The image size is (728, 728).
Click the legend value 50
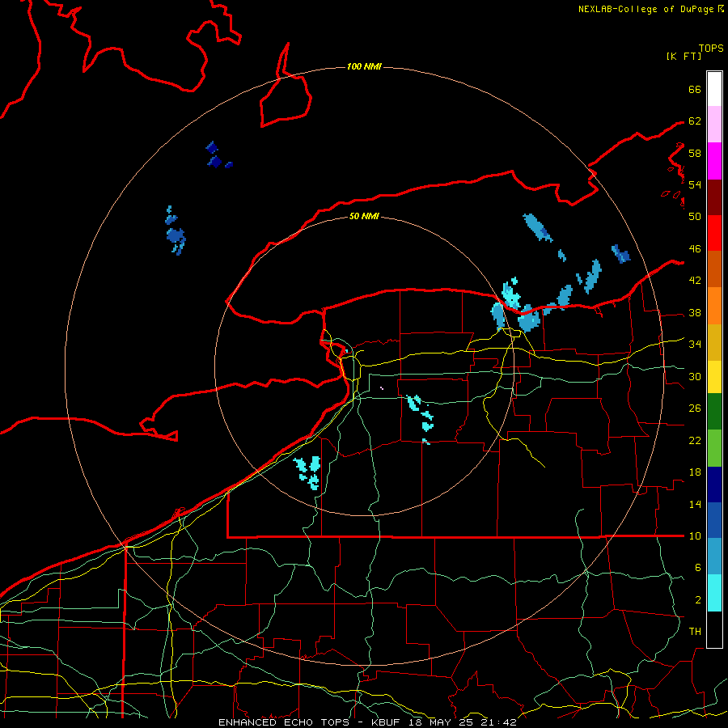pyautogui.click(x=695, y=216)
